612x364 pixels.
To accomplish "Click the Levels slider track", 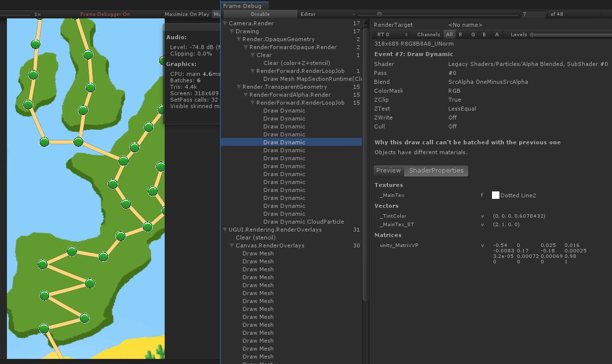I will point(570,35).
